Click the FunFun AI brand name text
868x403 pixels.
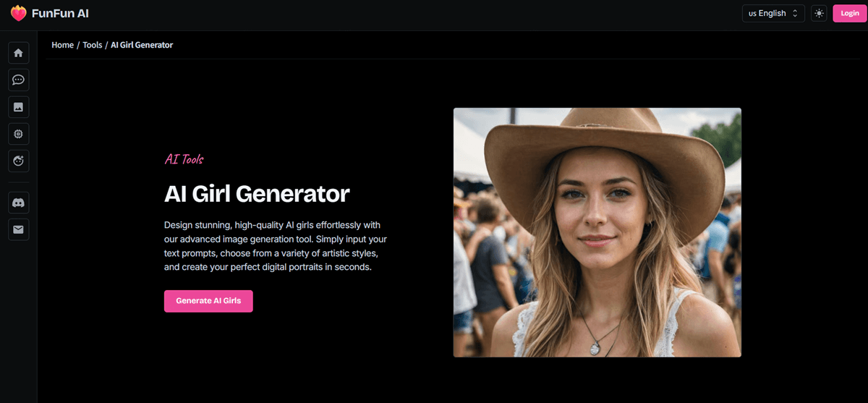click(x=60, y=13)
